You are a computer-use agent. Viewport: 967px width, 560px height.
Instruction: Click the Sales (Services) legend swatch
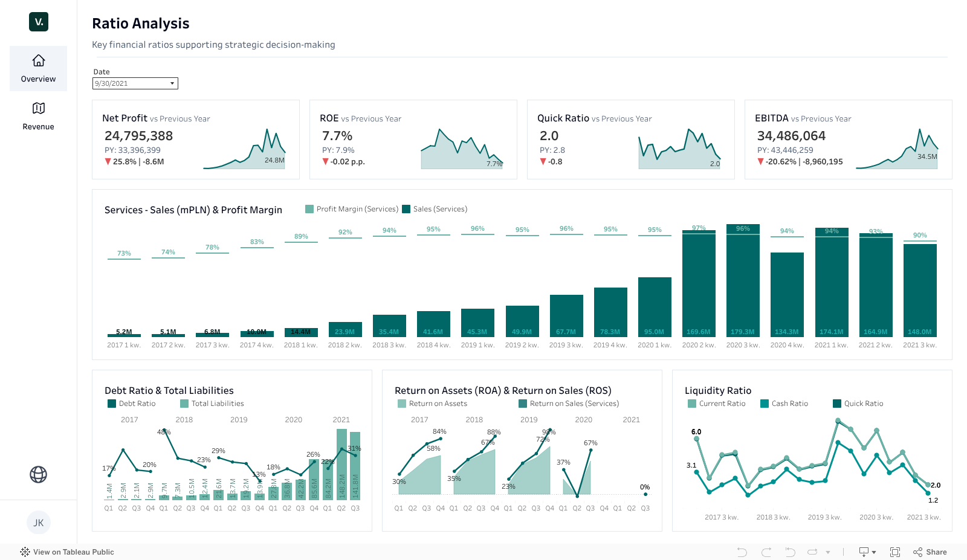coord(406,209)
